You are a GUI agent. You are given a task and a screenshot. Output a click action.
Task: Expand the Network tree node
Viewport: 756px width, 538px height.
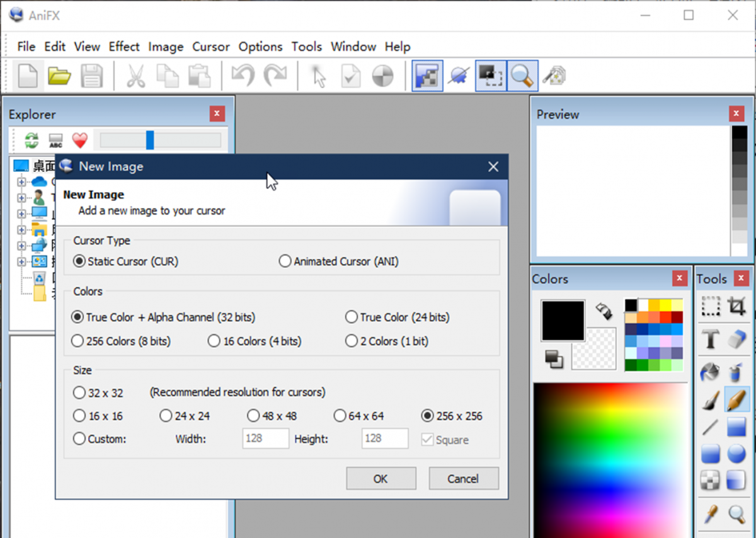click(x=21, y=245)
